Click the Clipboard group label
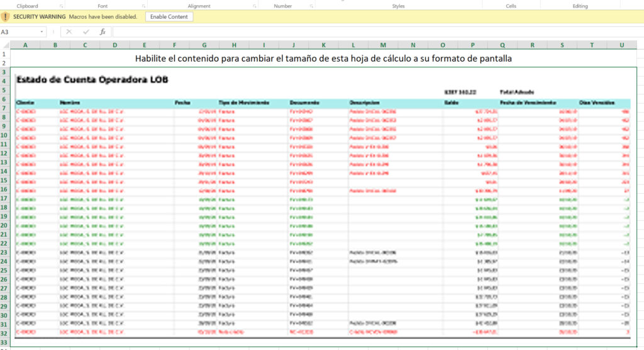 tap(27, 6)
